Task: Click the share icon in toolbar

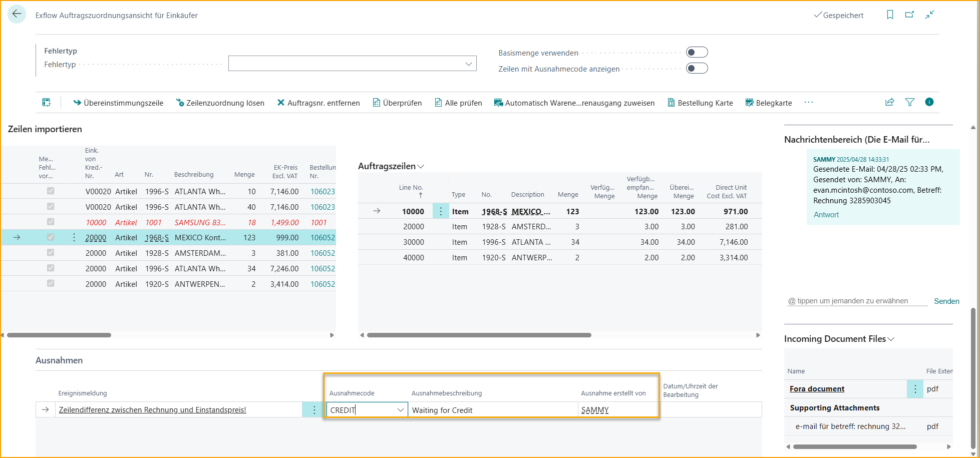Action: coord(889,102)
